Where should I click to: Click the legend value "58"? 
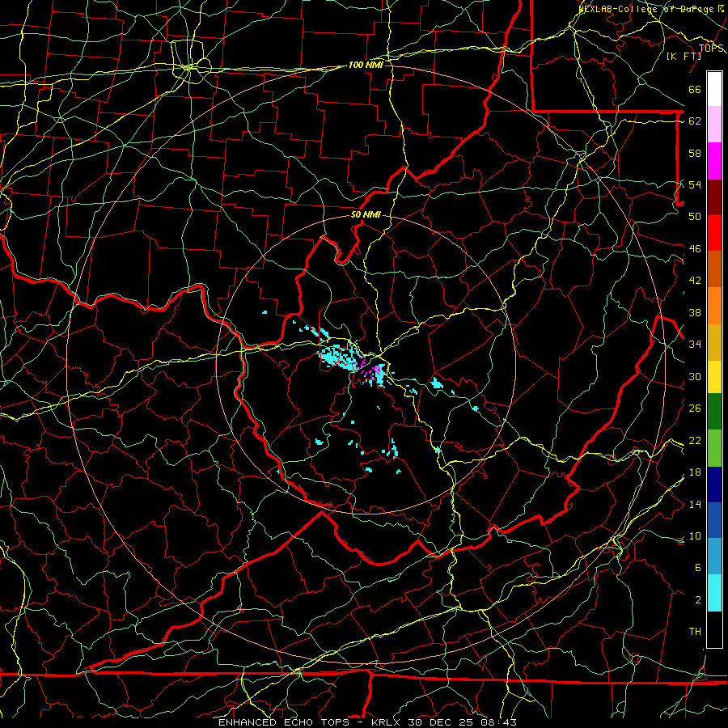tap(695, 153)
